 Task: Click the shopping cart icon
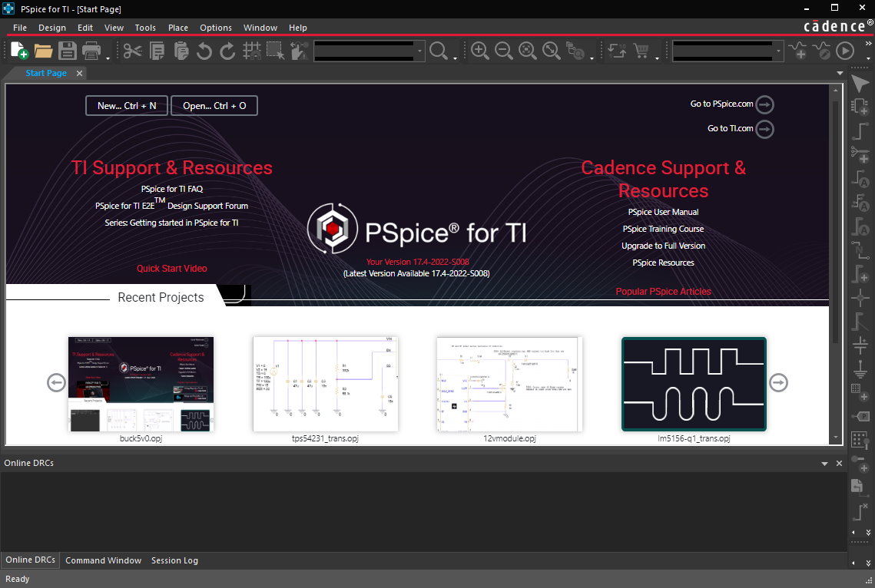641,51
